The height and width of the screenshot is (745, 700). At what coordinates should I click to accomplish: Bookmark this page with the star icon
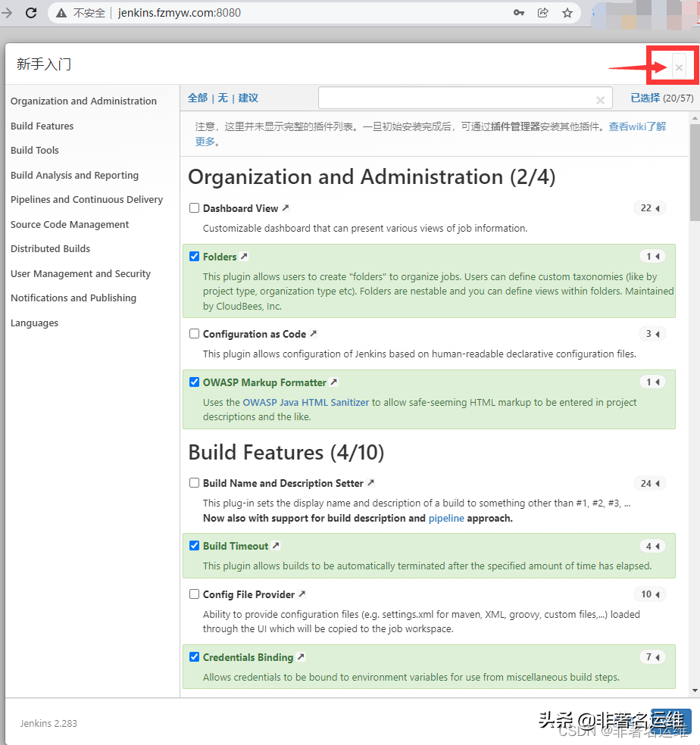pyautogui.click(x=567, y=13)
